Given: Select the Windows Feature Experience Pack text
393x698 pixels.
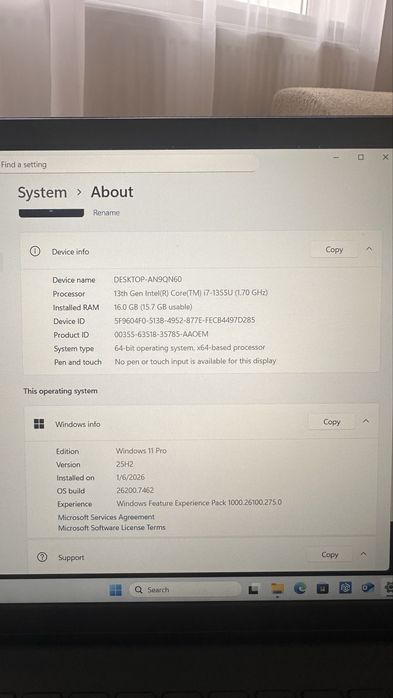Looking at the screenshot, I should (199, 503).
